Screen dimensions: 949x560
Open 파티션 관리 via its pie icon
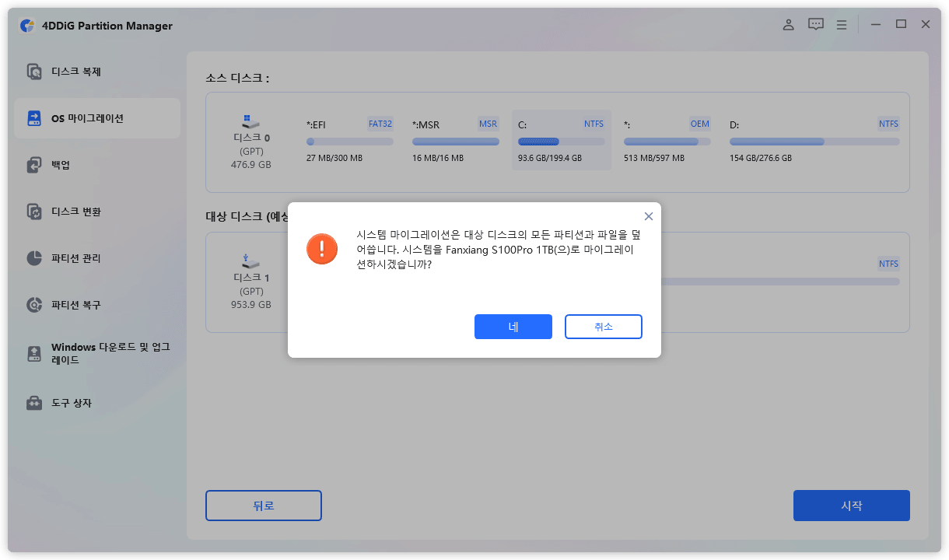(x=34, y=257)
